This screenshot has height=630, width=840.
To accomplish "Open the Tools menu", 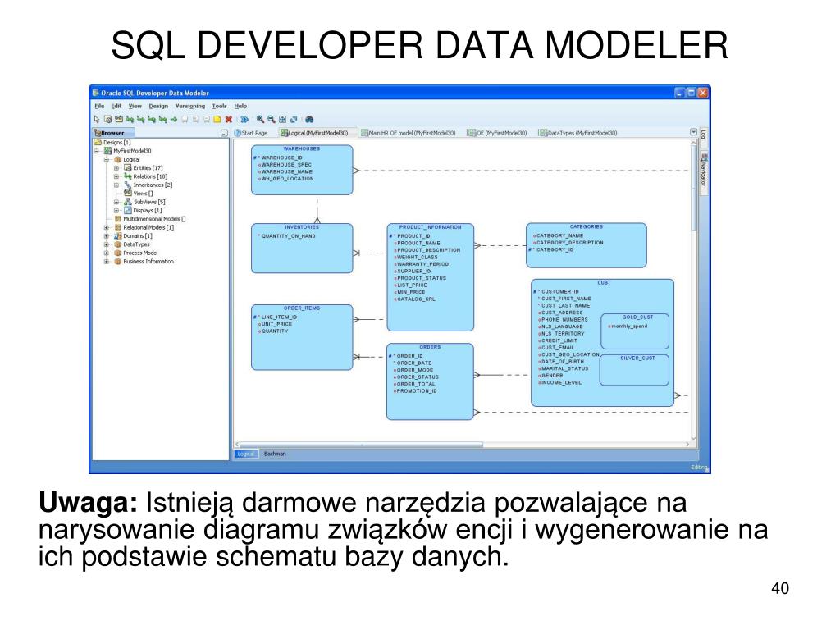I will (x=220, y=106).
